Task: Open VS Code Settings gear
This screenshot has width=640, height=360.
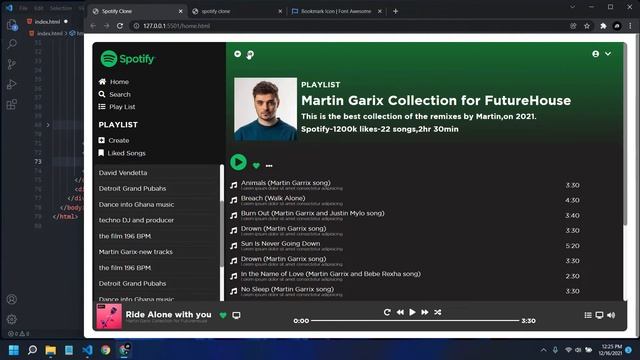Action: [x=11, y=319]
